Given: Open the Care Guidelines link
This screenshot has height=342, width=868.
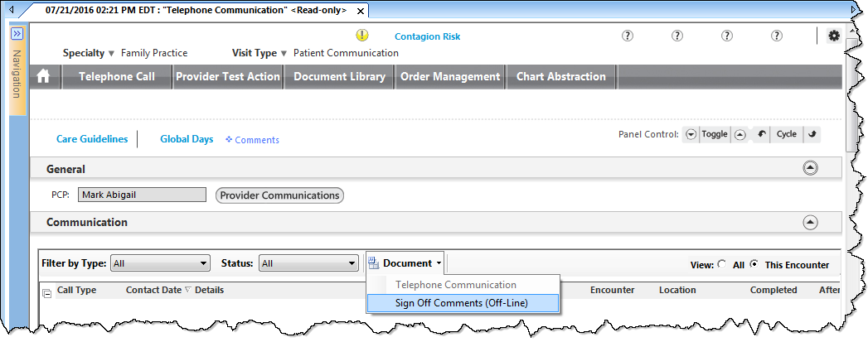Looking at the screenshot, I should tap(92, 139).
